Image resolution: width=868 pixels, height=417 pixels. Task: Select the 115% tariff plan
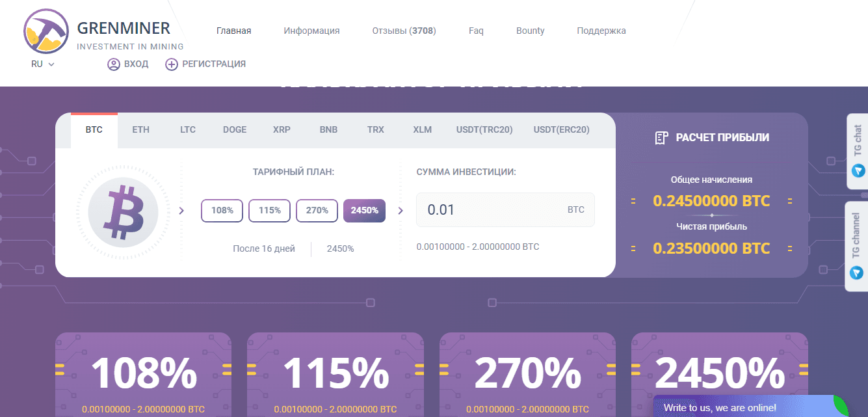coord(269,210)
